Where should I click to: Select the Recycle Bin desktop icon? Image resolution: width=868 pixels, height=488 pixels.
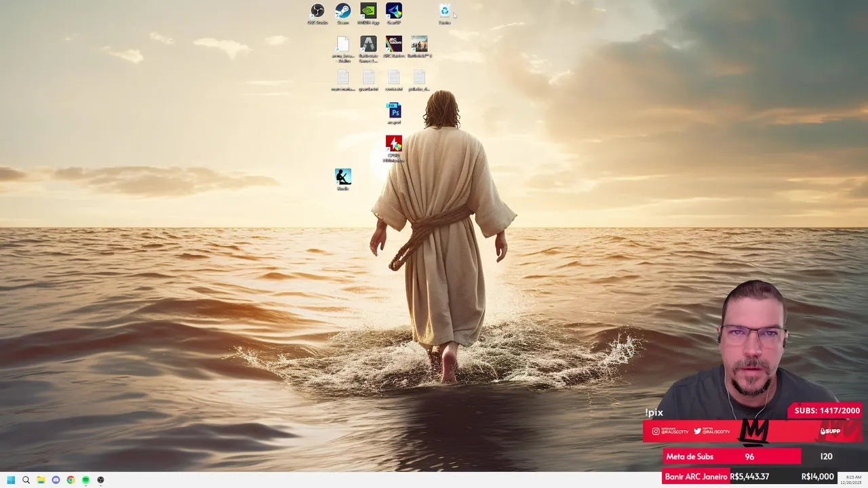pyautogui.click(x=444, y=14)
